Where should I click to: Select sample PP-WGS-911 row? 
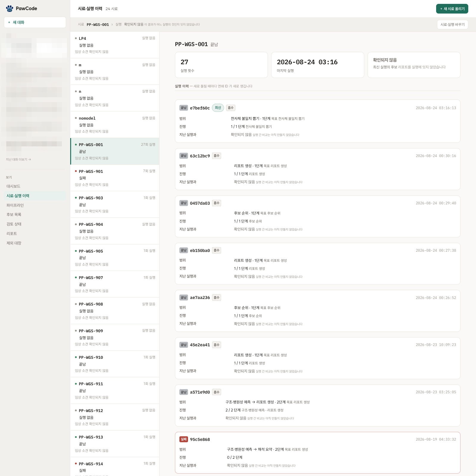point(115,390)
